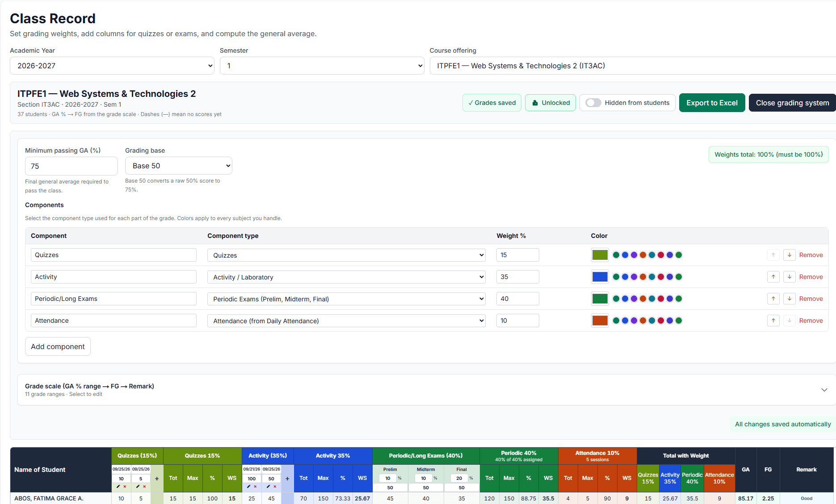Click Close grading system button
836x504 pixels.
(792, 103)
